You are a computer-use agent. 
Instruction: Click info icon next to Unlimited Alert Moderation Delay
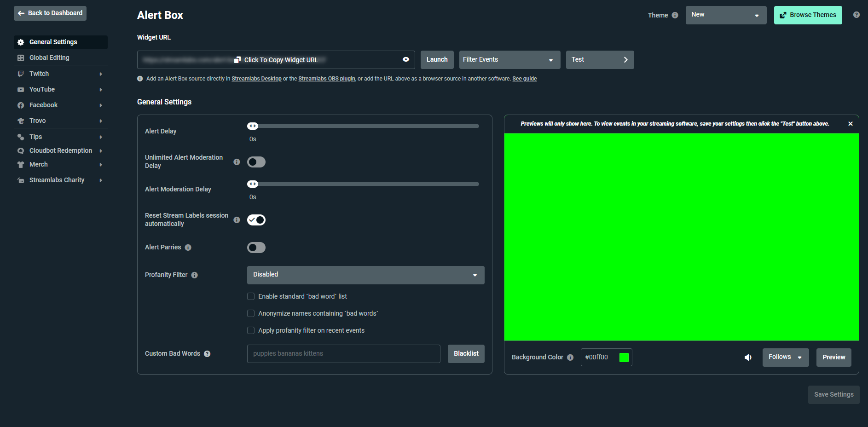click(237, 162)
